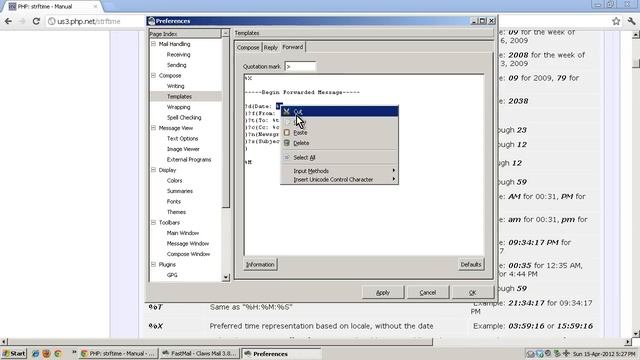Viewport: 640px width, 360px height.
Task: Collapse the Message View tree node
Action: [153, 128]
